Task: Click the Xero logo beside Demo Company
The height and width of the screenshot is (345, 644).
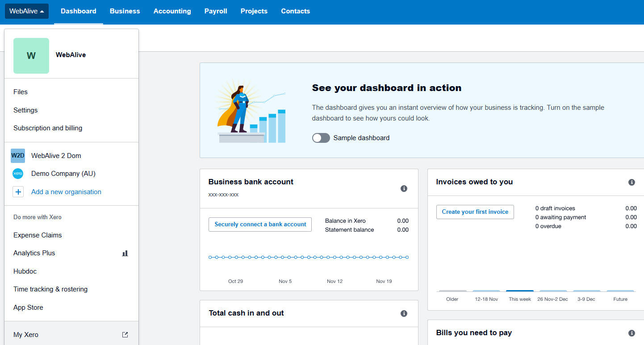Action: (18, 174)
